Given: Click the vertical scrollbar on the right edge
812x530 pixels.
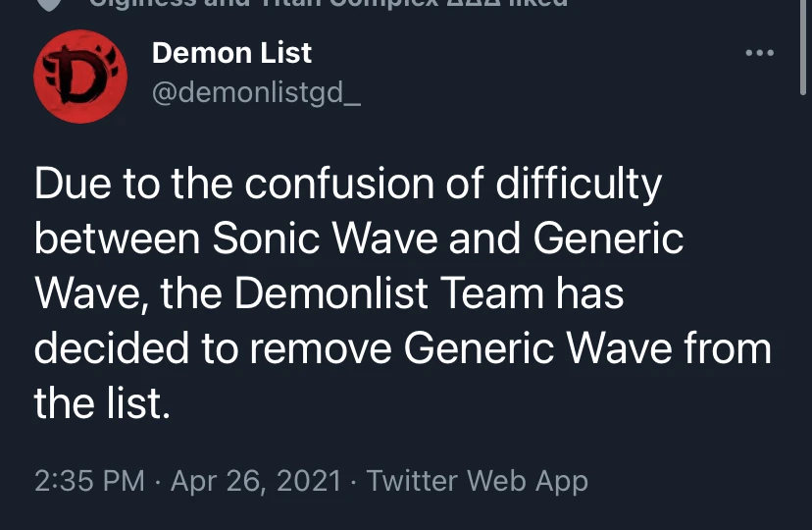Looking at the screenshot, I should (x=804, y=59).
